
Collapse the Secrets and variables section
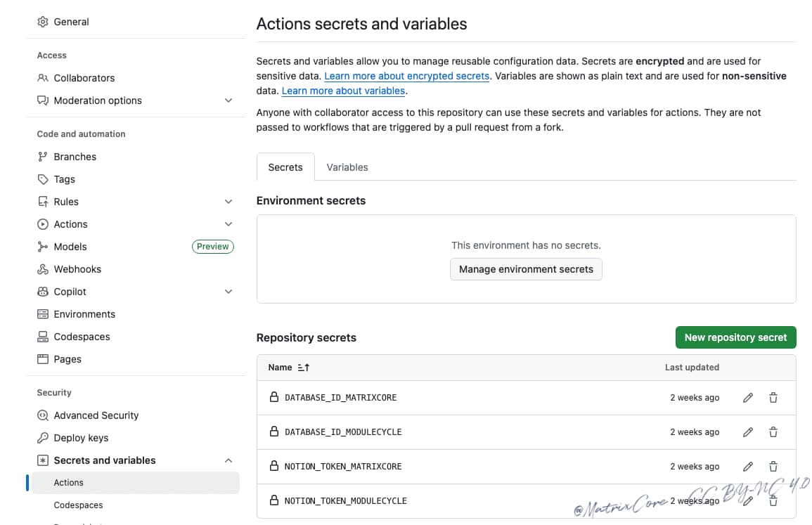tap(228, 460)
